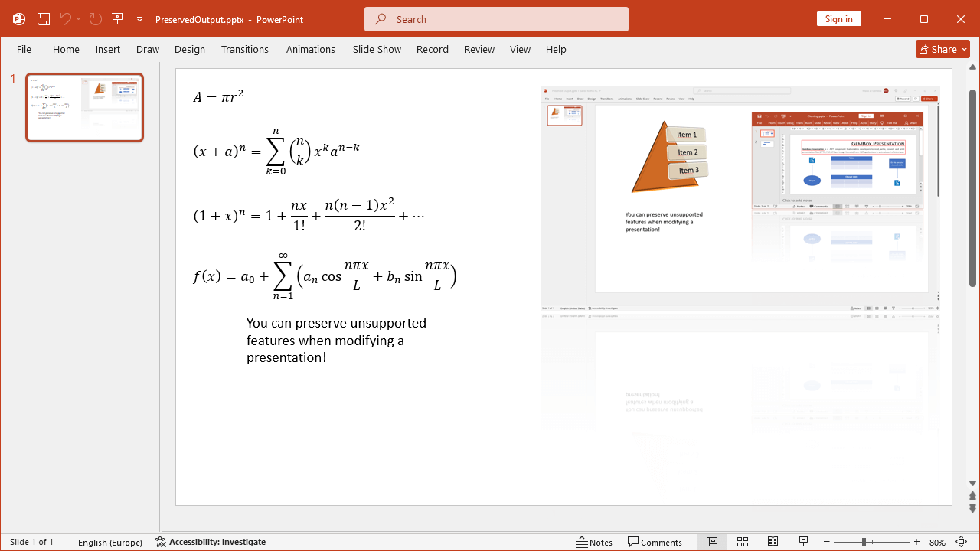Click the Sign in button
This screenshot has width=980, height=551.
[x=838, y=19]
